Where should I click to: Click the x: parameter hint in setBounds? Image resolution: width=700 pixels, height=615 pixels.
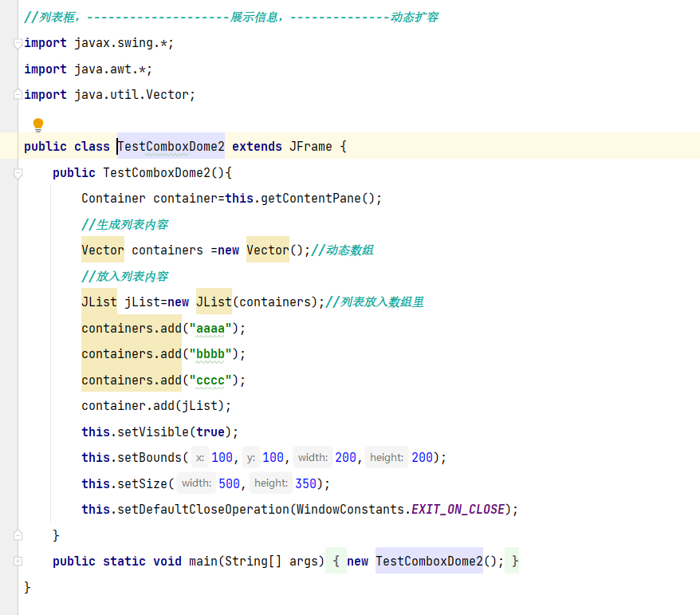pos(200,457)
